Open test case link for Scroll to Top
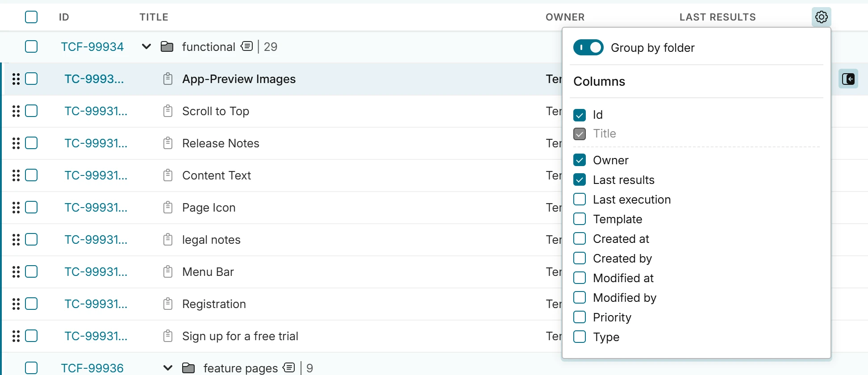 click(x=96, y=111)
